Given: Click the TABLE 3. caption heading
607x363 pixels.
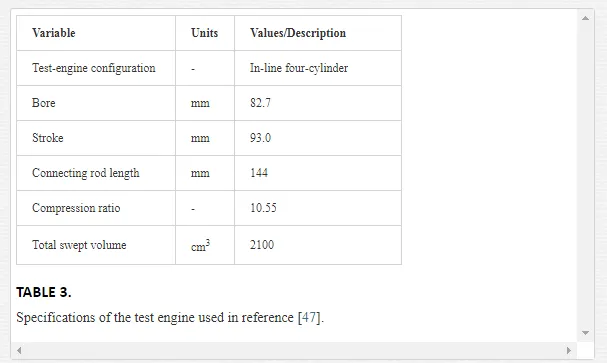Looking at the screenshot, I should (44, 292).
